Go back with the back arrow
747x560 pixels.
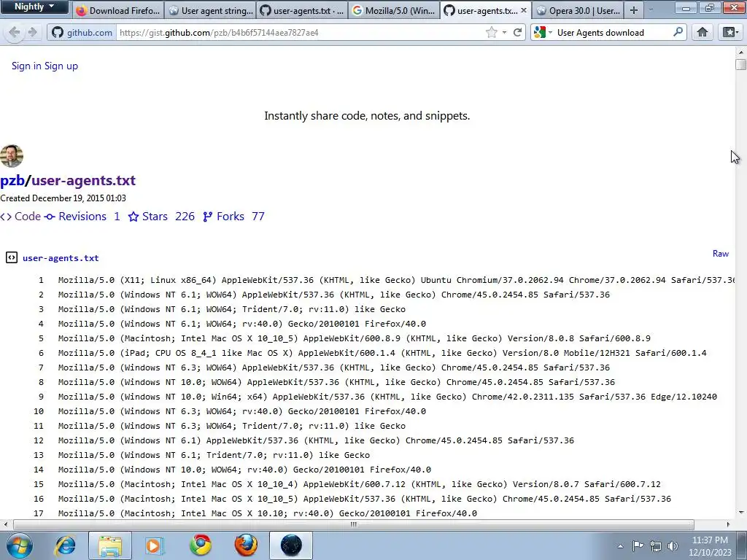(15, 32)
